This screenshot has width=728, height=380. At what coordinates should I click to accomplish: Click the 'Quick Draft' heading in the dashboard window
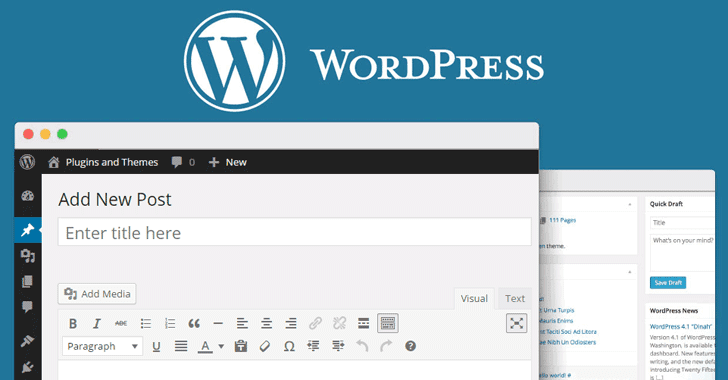[666, 204]
